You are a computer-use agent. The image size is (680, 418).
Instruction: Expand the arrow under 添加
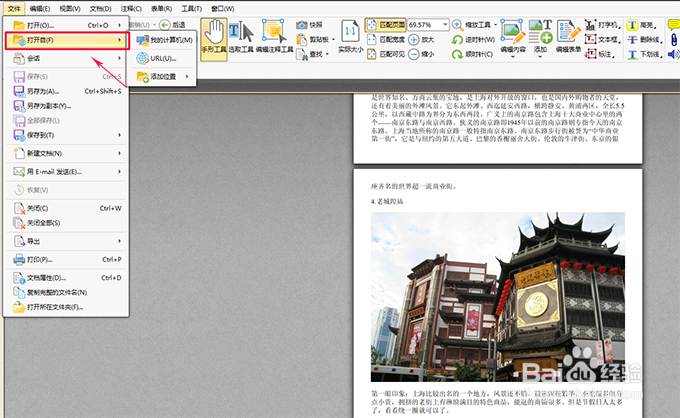[540, 56]
